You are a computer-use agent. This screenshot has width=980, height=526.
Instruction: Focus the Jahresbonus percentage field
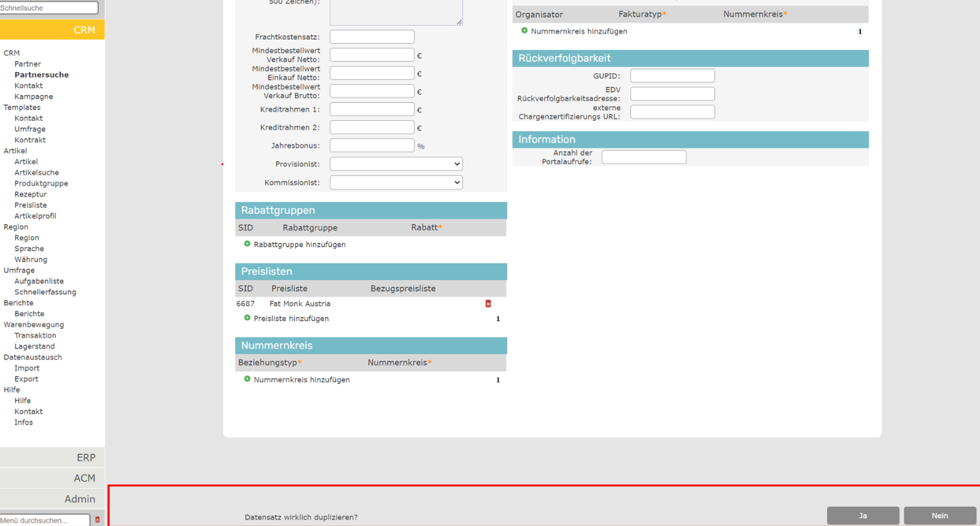(x=372, y=146)
